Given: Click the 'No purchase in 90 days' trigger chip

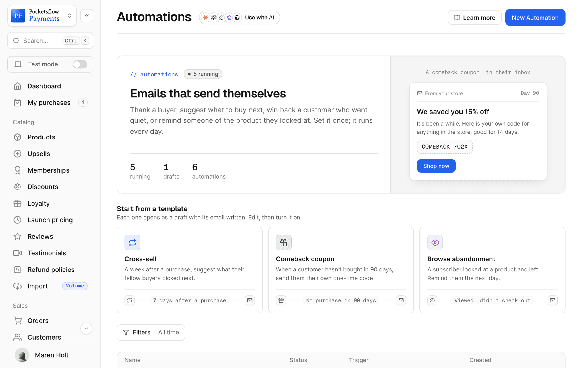Looking at the screenshot, I should [x=341, y=300].
